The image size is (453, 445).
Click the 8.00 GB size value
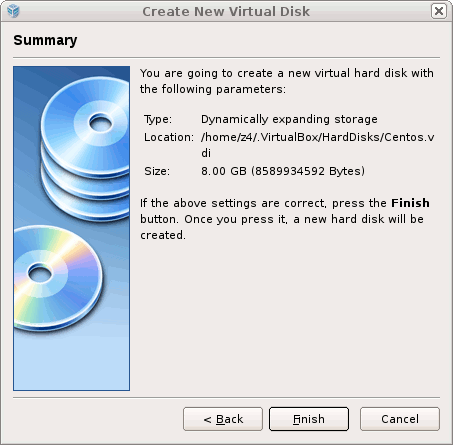point(283,171)
